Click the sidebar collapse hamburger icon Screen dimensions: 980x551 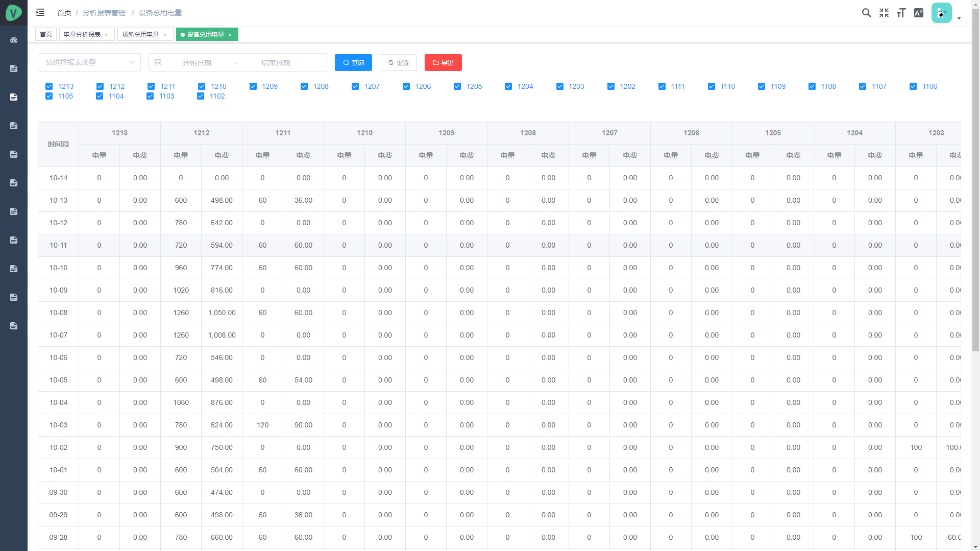pyautogui.click(x=40, y=12)
